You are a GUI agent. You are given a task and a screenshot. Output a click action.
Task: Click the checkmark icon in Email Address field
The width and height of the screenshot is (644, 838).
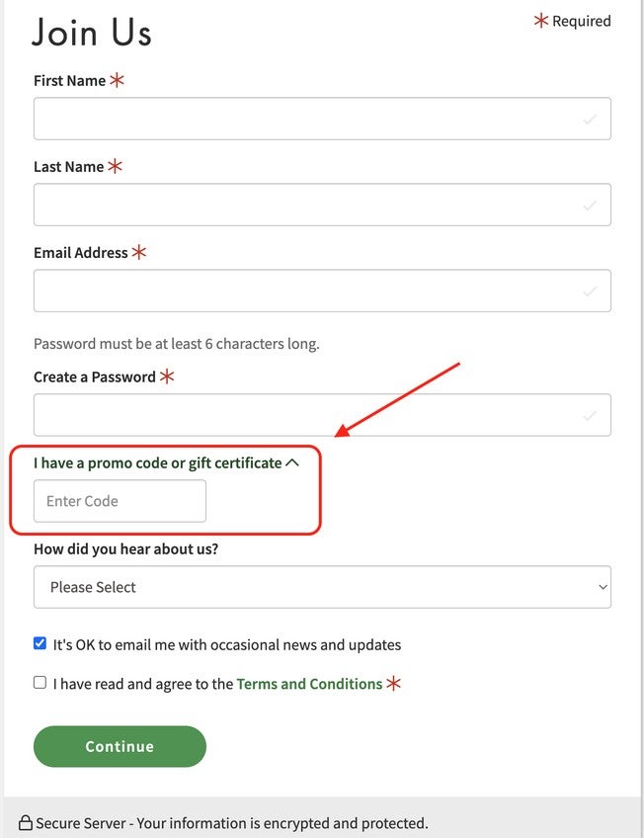(x=590, y=292)
